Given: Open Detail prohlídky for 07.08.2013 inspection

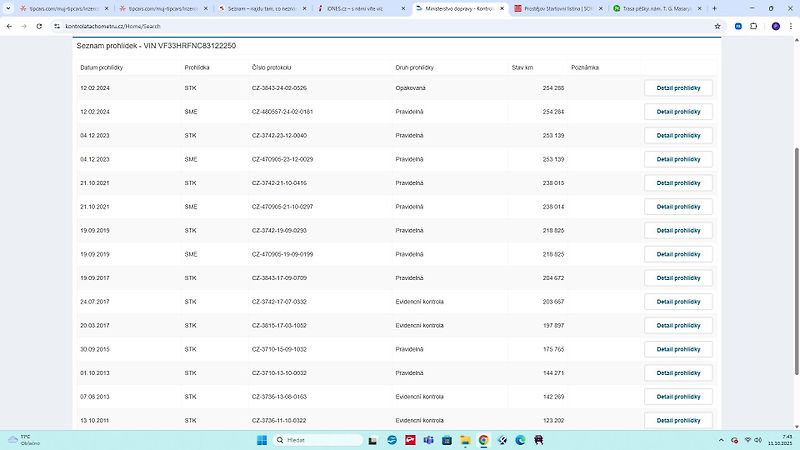Looking at the screenshot, I should click(678, 396).
